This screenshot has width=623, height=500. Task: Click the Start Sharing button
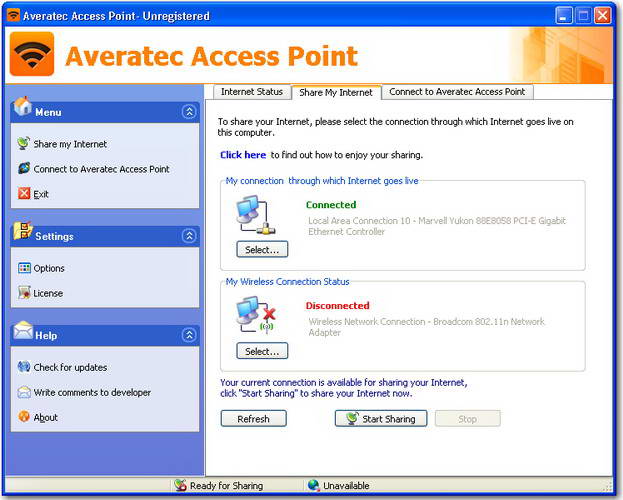pos(381,419)
